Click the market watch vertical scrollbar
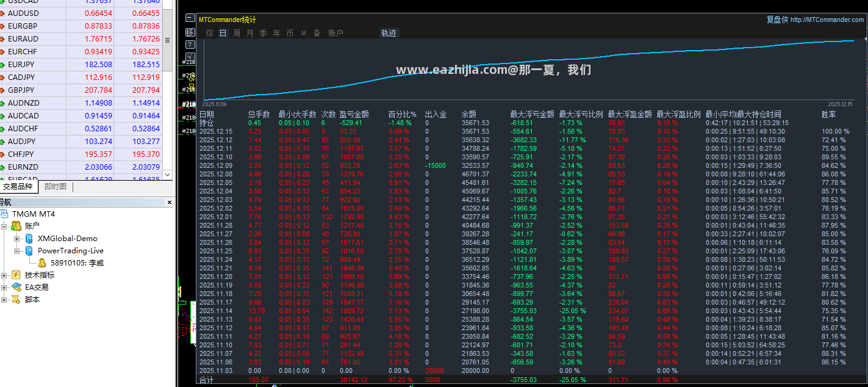Image resolution: width=868 pixels, height=387 pixels. 168,40
